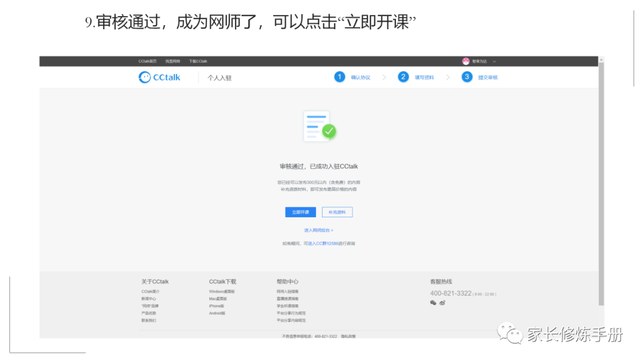
Task: Open 我是网师 in the top bar
Action: coord(173,61)
